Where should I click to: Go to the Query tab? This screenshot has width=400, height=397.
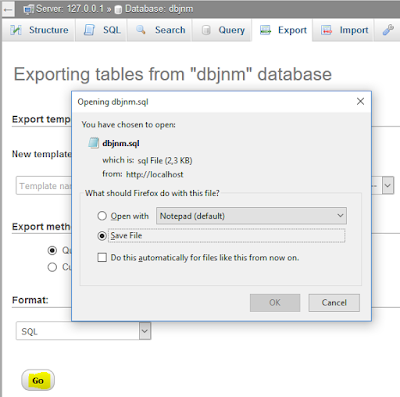(x=222, y=30)
